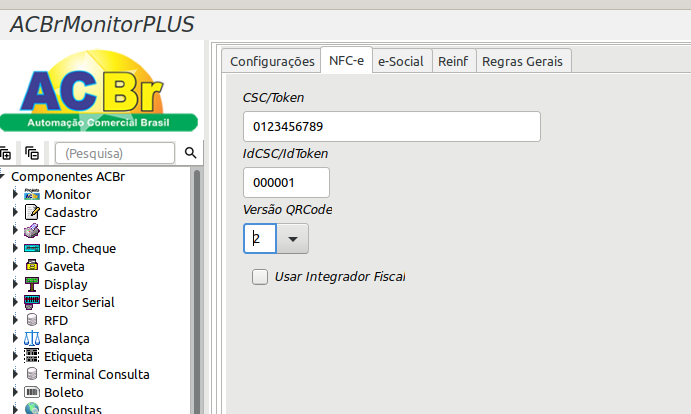691x414 pixels.
Task: Click the Display icon
Action: (x=32, y=284)
